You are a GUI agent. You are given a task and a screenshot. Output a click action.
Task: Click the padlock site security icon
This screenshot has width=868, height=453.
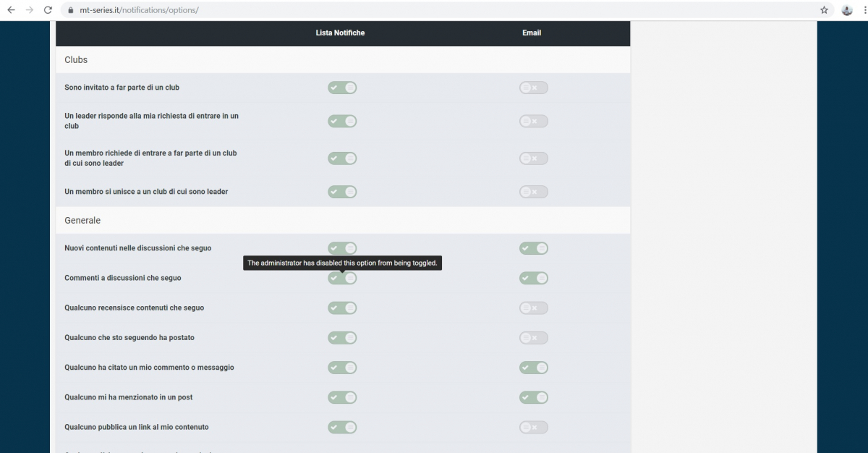pyautogui.click(x=71, y=10)
